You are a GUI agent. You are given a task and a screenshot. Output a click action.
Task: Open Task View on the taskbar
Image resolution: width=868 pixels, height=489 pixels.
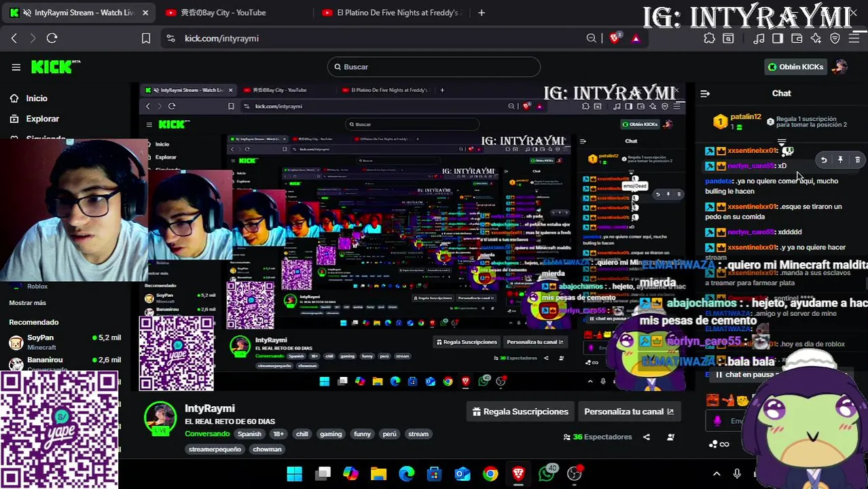click(x=323, y=474)
